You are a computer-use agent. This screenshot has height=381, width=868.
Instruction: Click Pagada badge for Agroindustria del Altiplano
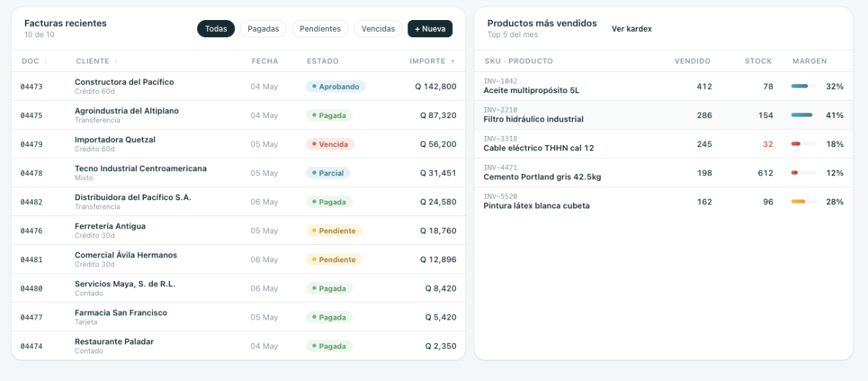tap(329, 115)
